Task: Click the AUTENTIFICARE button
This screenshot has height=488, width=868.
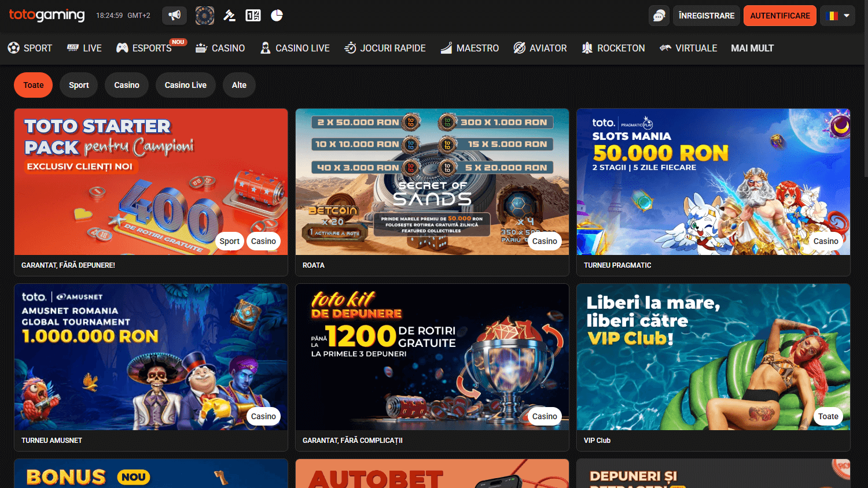Action: pyautogui.click(x=780, y=16)
